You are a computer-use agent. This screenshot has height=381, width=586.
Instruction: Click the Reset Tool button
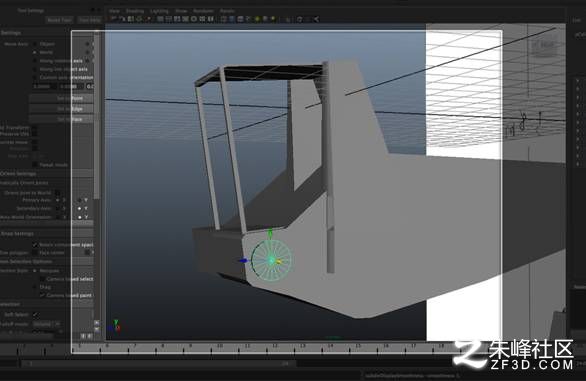click(59, 20)
